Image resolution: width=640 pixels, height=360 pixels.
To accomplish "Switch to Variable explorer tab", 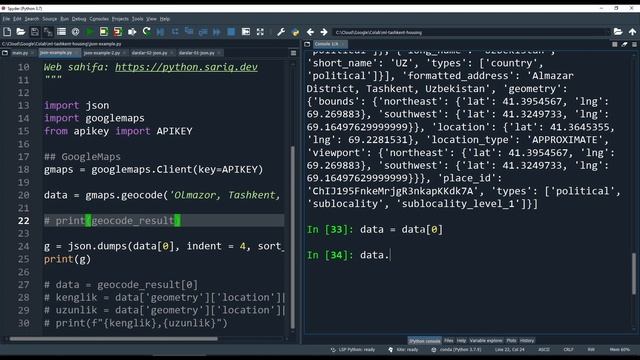I will (486, 340).
